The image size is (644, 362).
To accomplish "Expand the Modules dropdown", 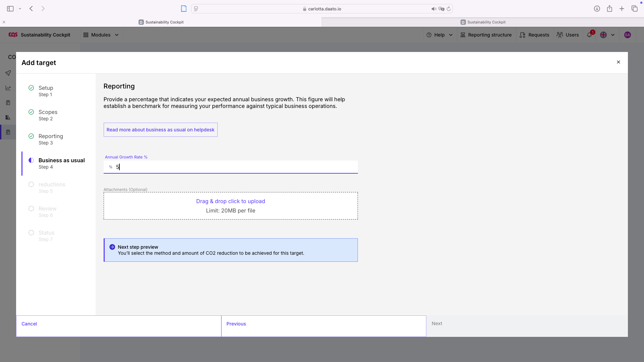I will coord(101,35).
